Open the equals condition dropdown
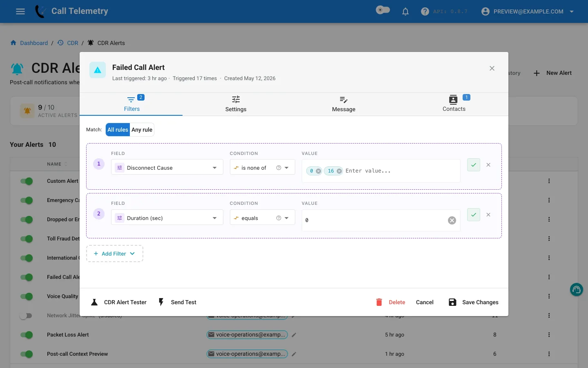Image resolution: width=588 pixels, height=368 pixels. 262,218
